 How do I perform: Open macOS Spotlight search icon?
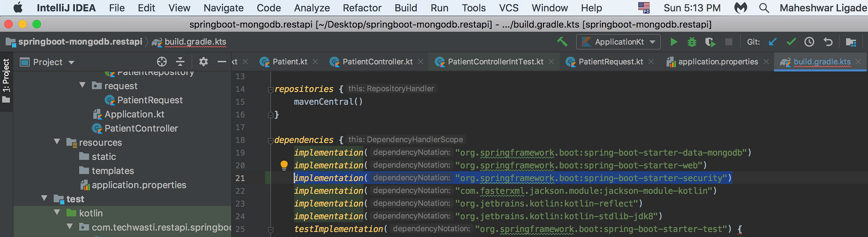point(764,8)
